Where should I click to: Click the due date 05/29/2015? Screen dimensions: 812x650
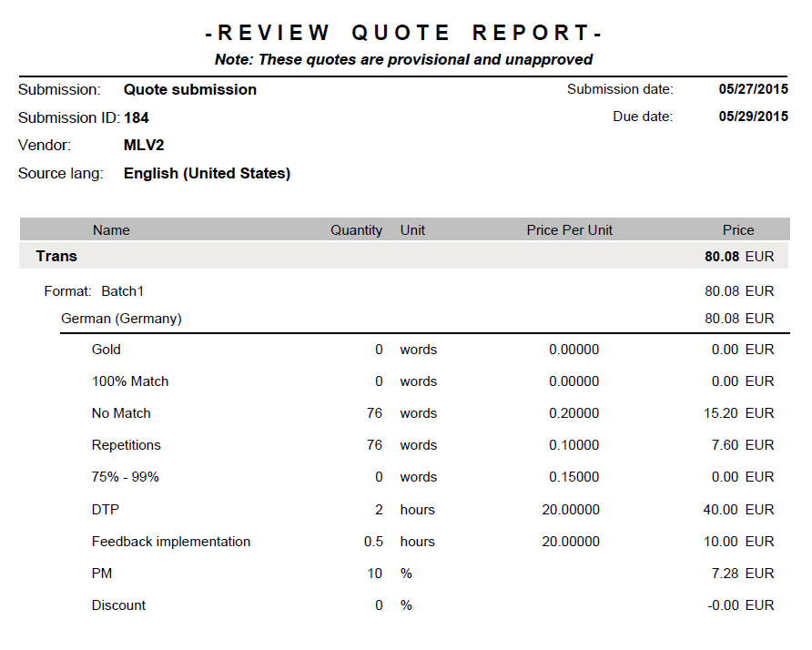pyautogui.click(x=753, y=117)
